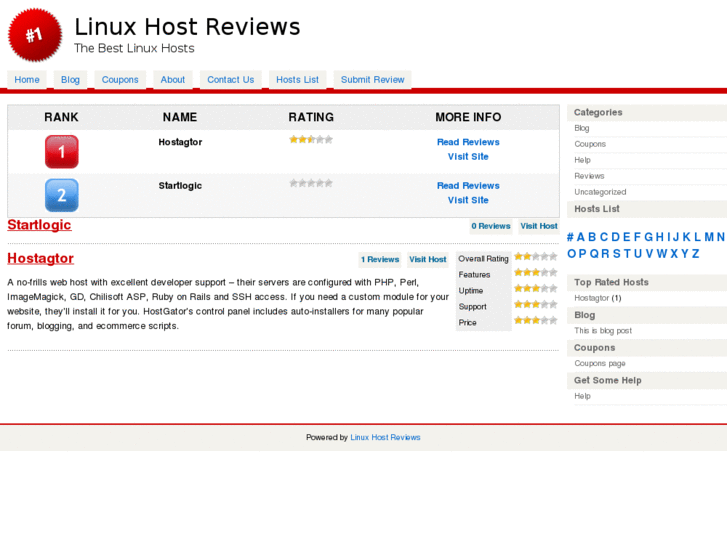
Task: Click the red rank 1 badge icon
Action: 62,152
